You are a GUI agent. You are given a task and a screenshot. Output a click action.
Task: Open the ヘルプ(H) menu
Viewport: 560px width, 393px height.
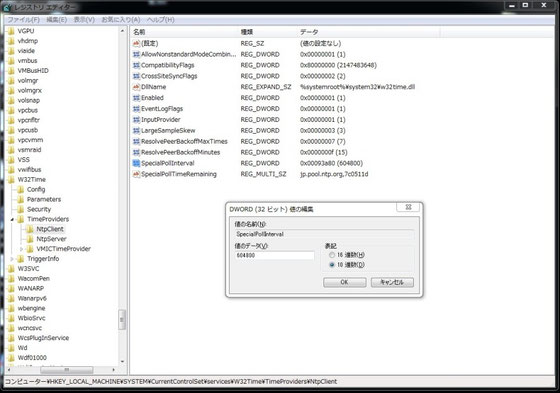tap(161, 20)
